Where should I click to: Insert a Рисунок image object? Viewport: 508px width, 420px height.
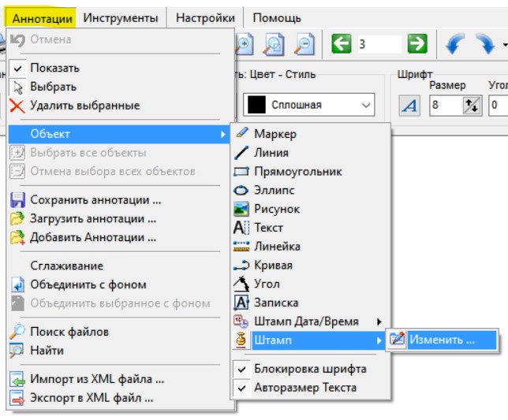pyautogui.click(x=276, y=209)
